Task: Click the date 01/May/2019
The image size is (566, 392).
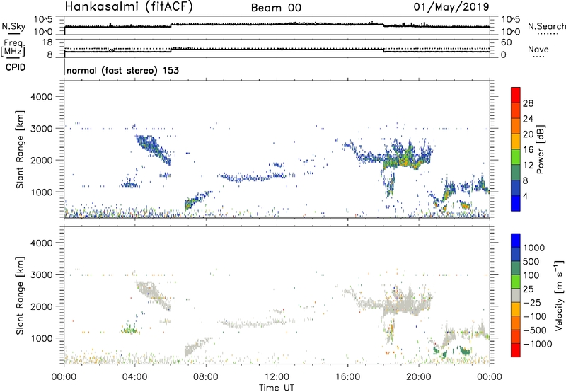Action: pos(451,6)
